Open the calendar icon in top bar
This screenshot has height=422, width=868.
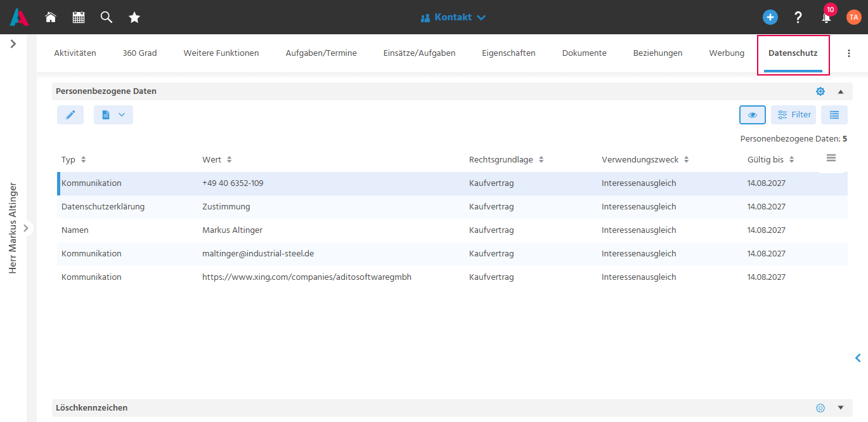pos(79,17)
